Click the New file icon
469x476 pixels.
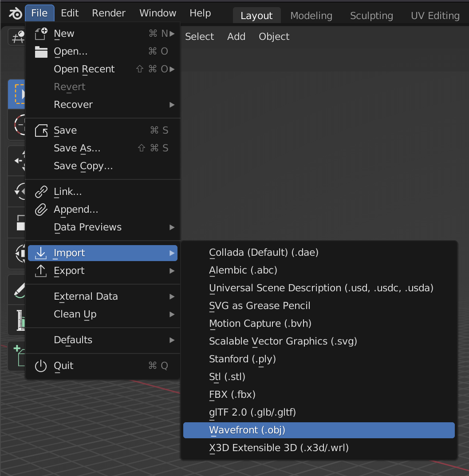pos(41,34)
